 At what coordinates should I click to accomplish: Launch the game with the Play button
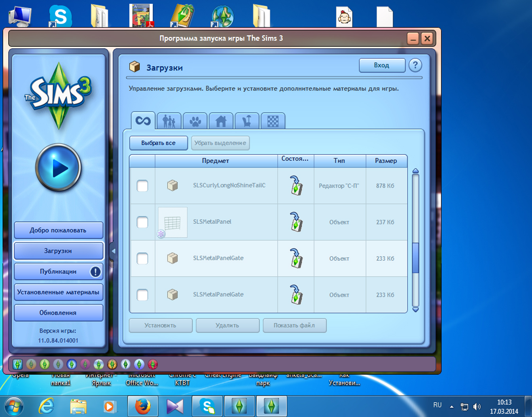click(x=59, y=168)
